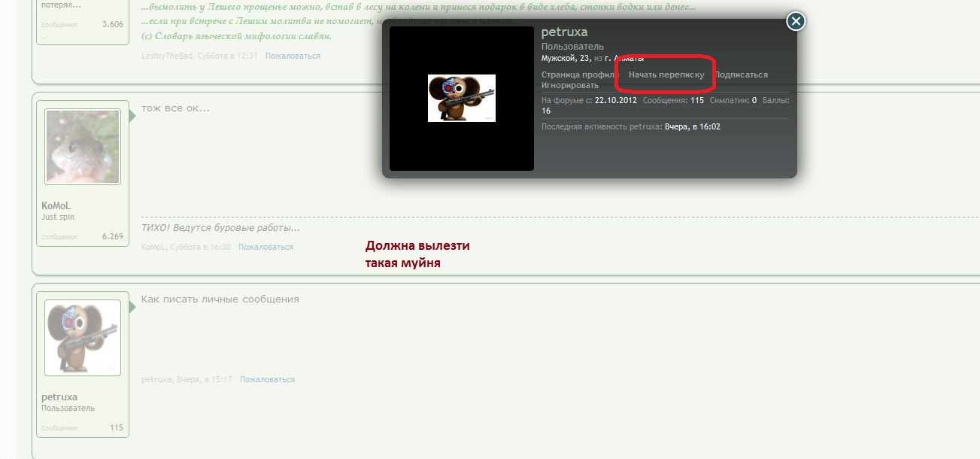
Task: Click petruxa's message count 115 in sidebar
Action: 116,427
